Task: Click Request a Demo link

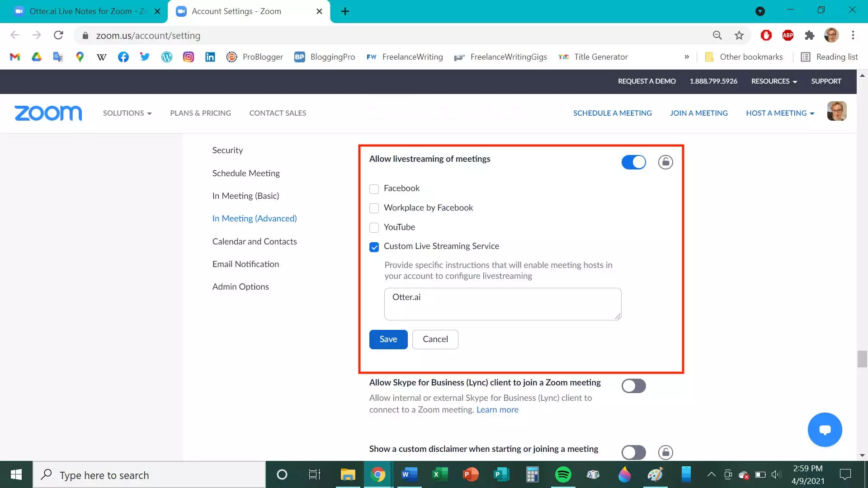Action: point(647,81)
